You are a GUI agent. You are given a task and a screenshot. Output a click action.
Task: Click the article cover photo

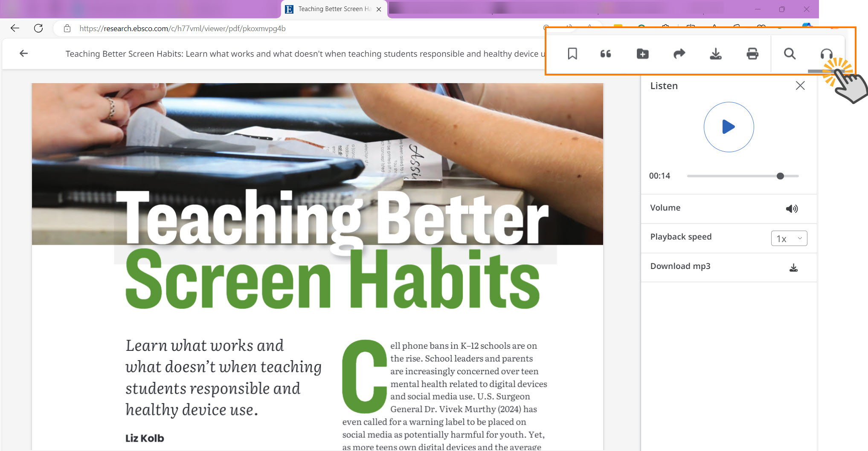point(317,164)
